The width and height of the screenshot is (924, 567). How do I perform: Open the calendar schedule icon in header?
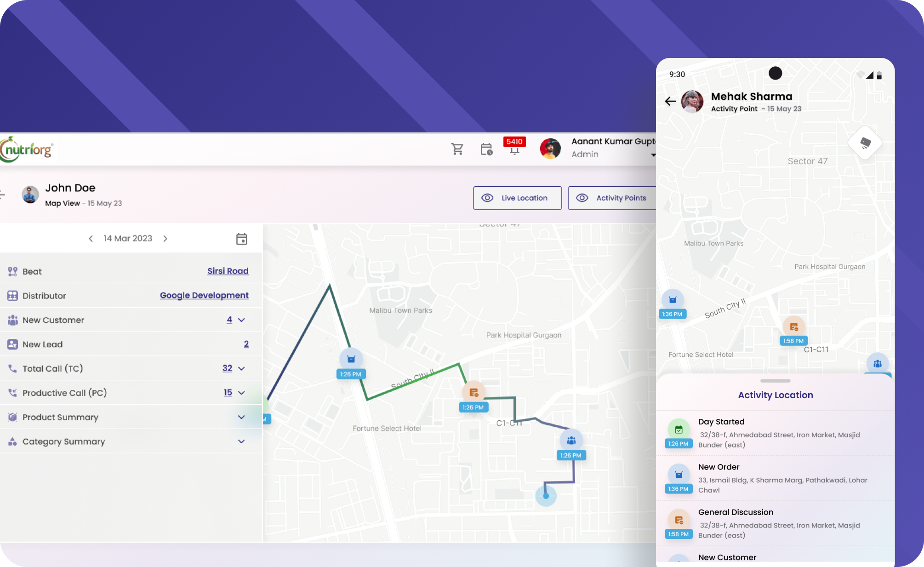[x=486, y=149]
